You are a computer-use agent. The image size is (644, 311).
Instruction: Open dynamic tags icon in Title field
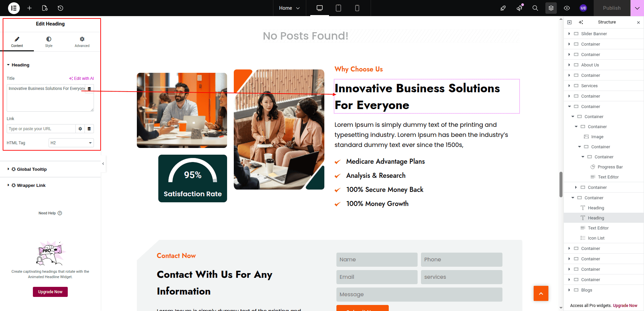(89, 89)
